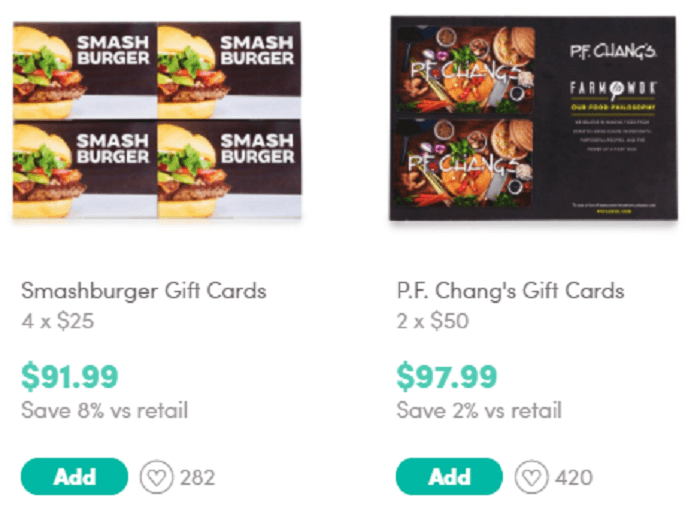Click the bottom-right Smashburger card image
The width and height of the screenshot is (700, 519).
229,169
